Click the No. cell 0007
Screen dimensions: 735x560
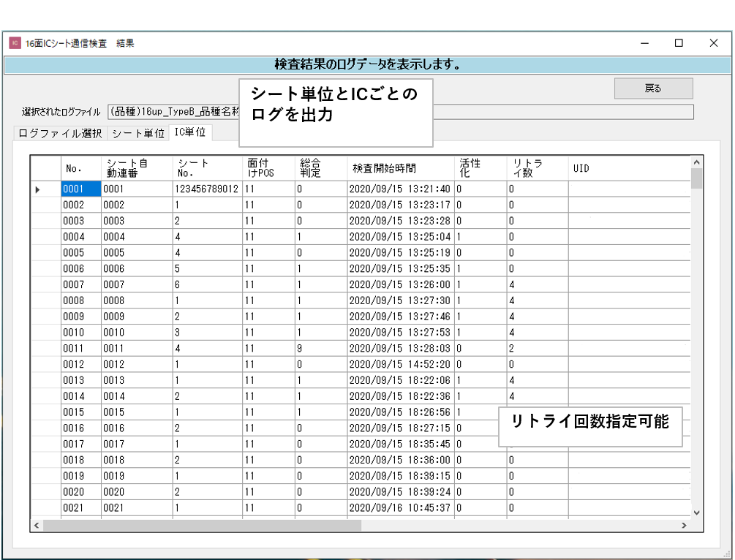click(81, 285)
